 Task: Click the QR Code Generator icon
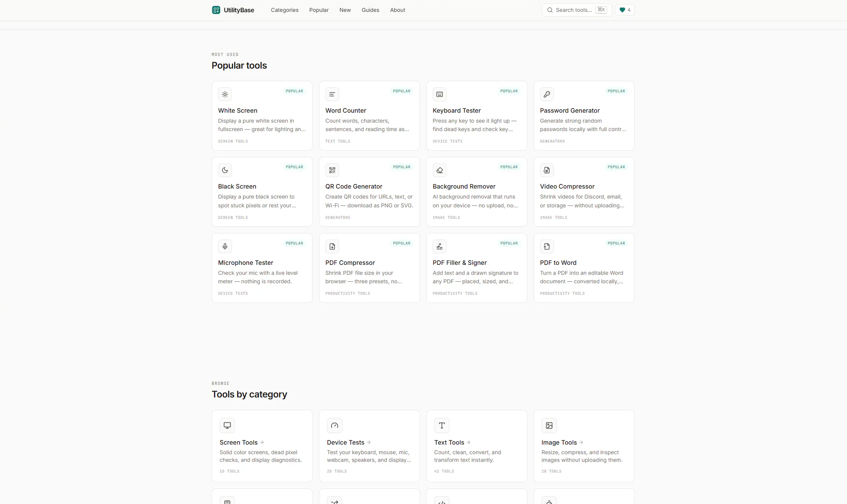(332, 170)
